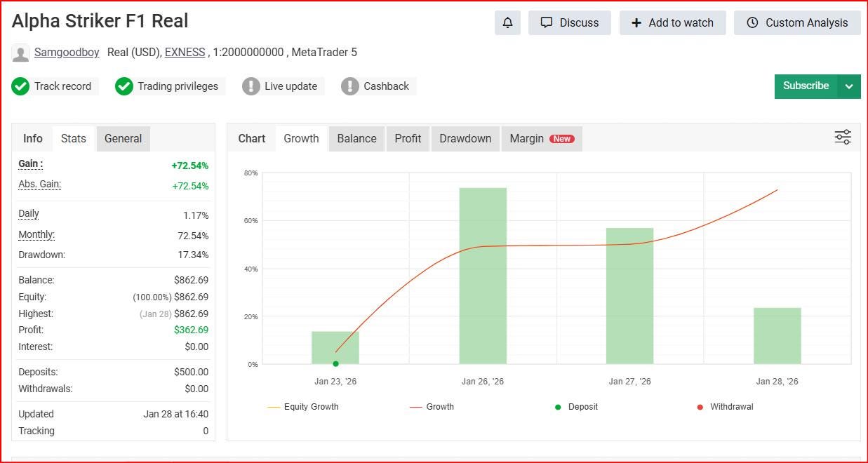
Task: Click the Subscribe button
Action: tap(806, 86)
